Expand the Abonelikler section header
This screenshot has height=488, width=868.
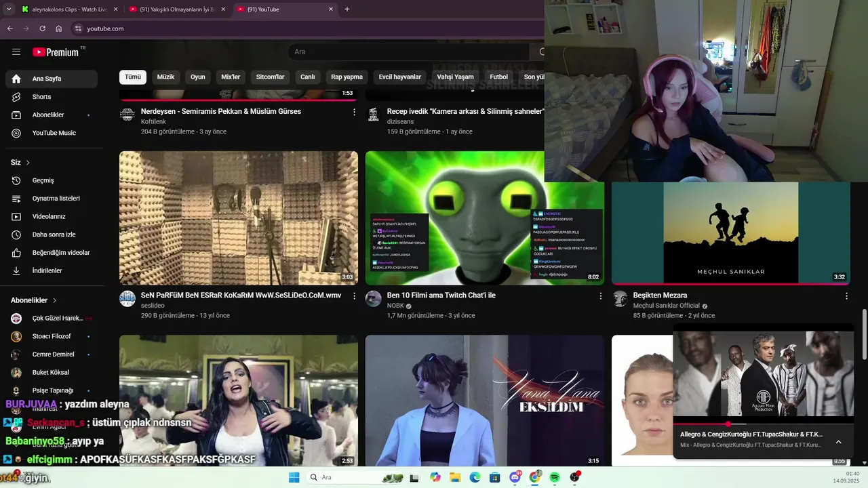[x=34, y=300]
